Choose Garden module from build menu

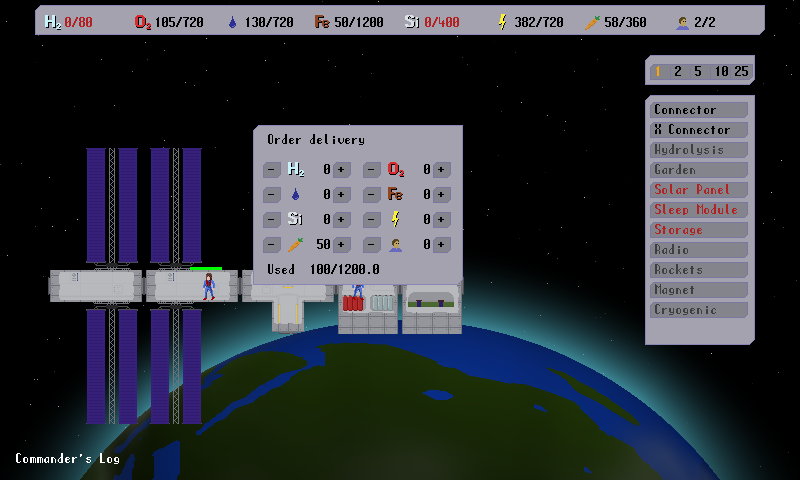click(x=699, y=169)
